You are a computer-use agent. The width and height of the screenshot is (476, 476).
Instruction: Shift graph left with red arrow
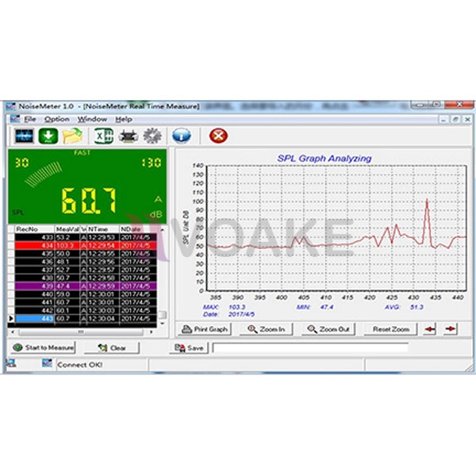coord(429,329)
